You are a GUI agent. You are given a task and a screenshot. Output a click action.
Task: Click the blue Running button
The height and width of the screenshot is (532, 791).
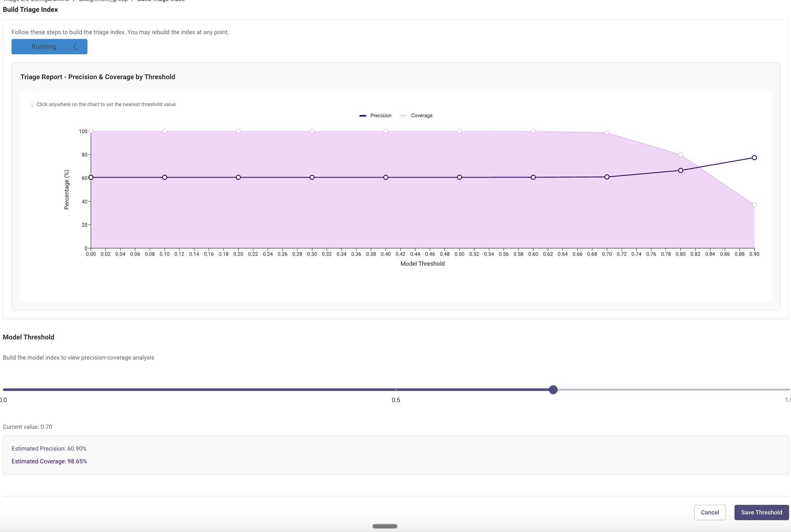(49, 47)
